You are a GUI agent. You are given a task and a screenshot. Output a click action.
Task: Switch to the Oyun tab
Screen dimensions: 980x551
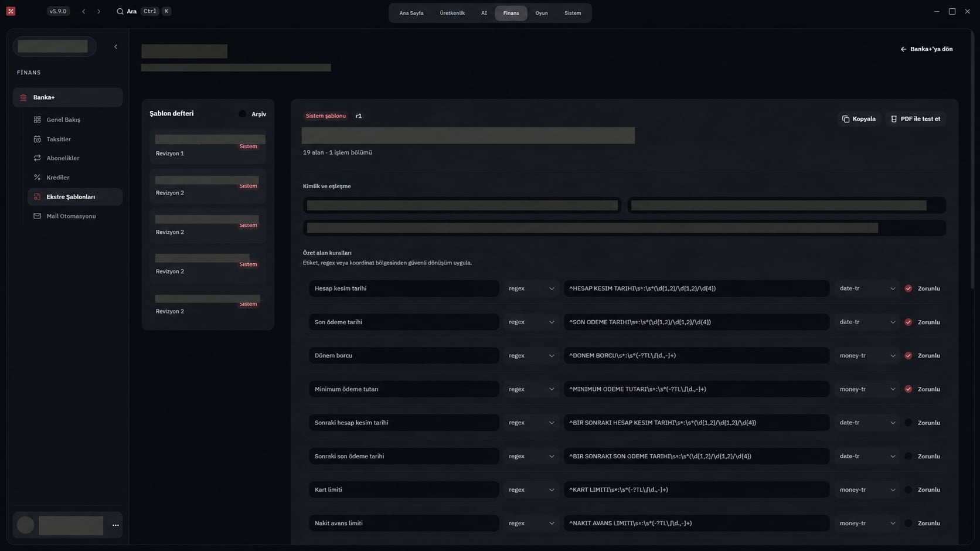(x=542, y=13)
